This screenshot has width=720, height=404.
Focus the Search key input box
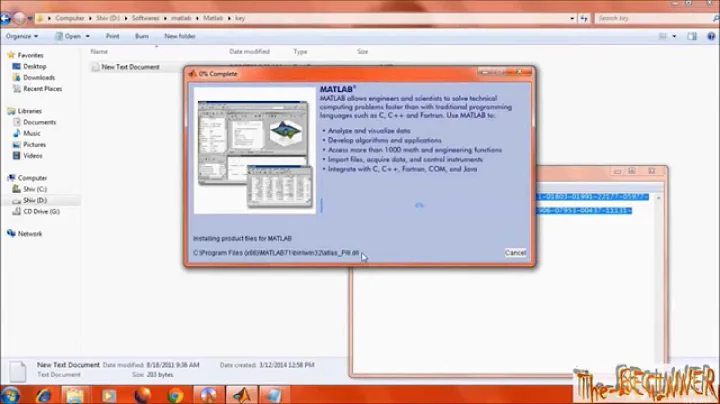[x=652, y=18]
